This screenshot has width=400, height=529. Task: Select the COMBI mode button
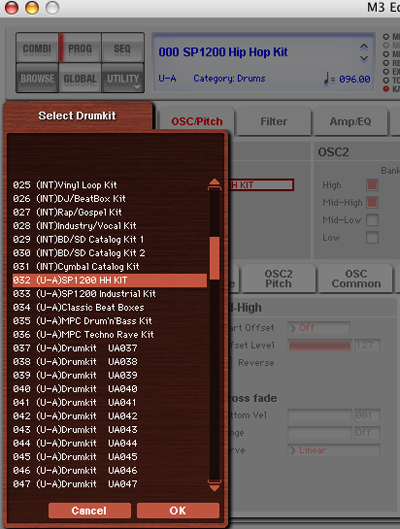click(x=37, y=48)
